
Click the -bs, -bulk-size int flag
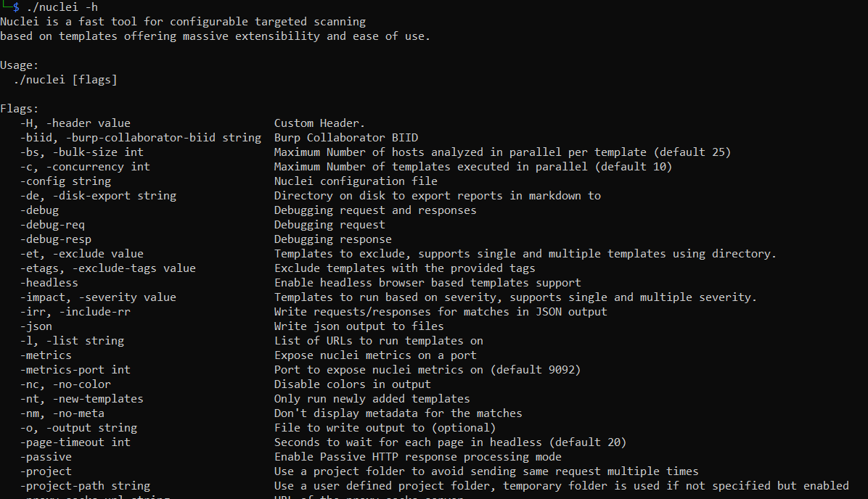(x=82, y=152)
